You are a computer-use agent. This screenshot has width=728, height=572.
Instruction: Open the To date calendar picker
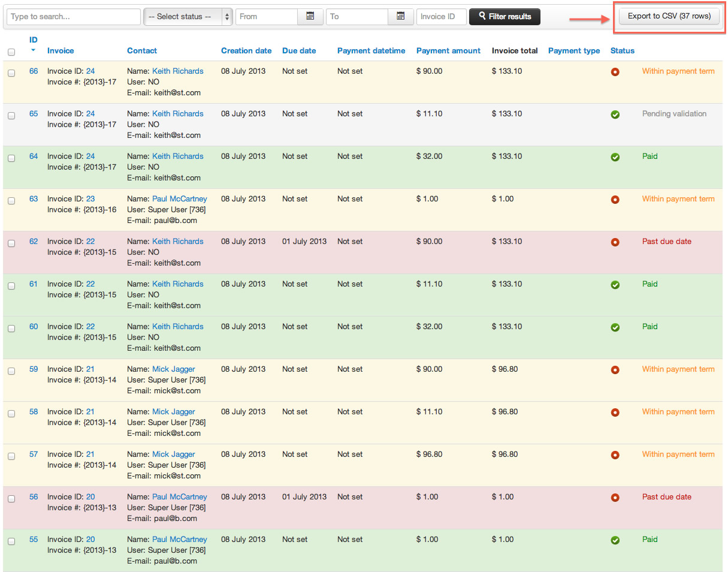pos(400,17)
